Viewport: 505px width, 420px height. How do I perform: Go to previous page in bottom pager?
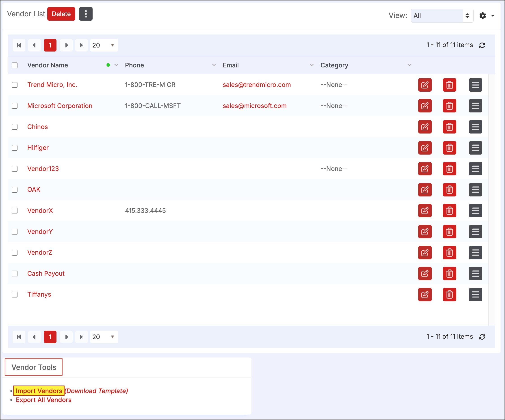point(34,337)
